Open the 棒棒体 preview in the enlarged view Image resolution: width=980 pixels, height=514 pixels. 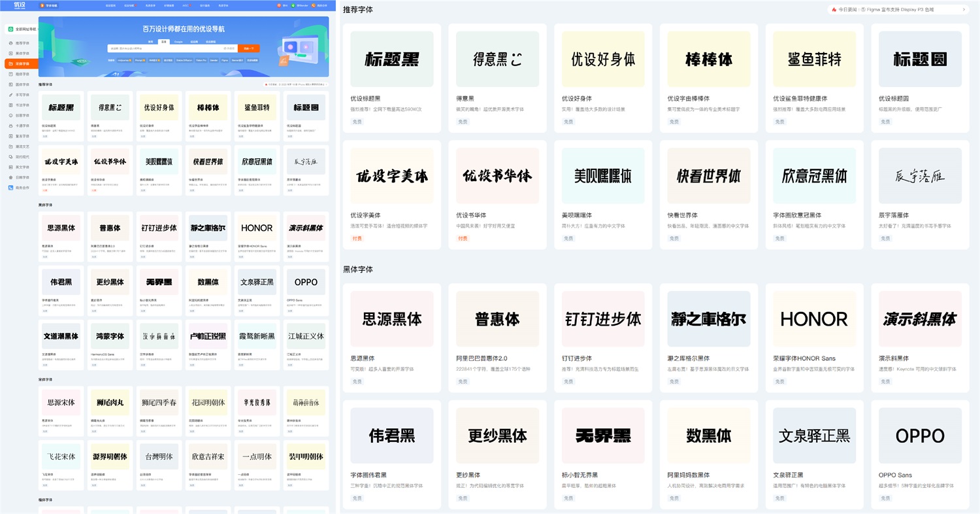(x=709, y=60)
